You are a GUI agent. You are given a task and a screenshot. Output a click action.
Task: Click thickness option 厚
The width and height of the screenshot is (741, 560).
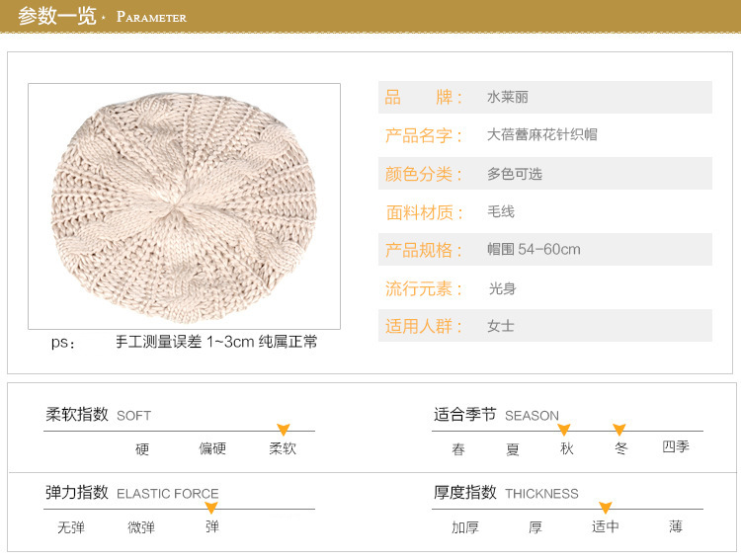(535, 527)
